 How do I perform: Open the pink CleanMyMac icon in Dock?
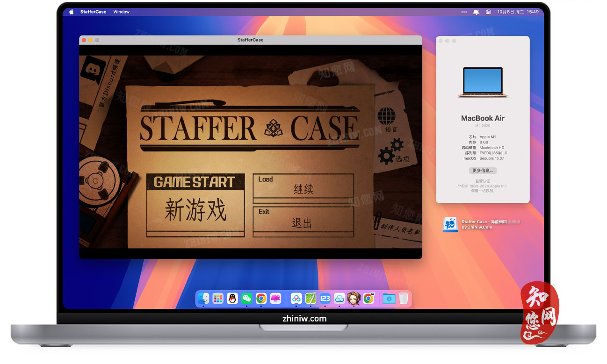pos(275,298)
